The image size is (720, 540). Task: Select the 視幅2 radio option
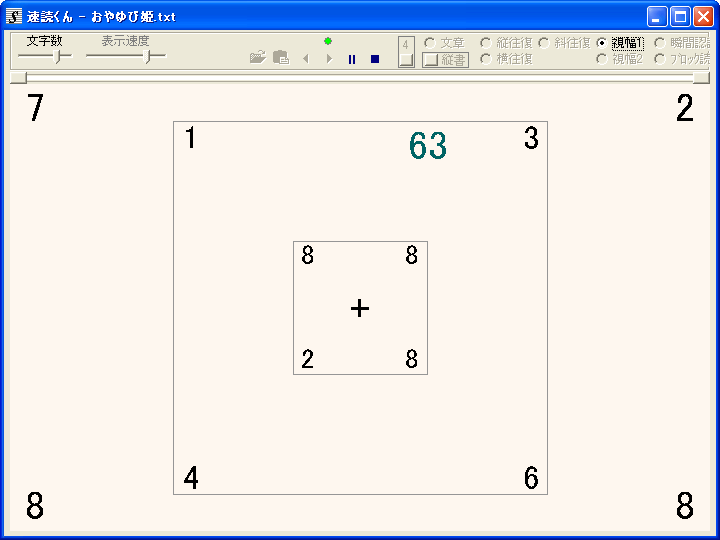[x=620, y=59]
